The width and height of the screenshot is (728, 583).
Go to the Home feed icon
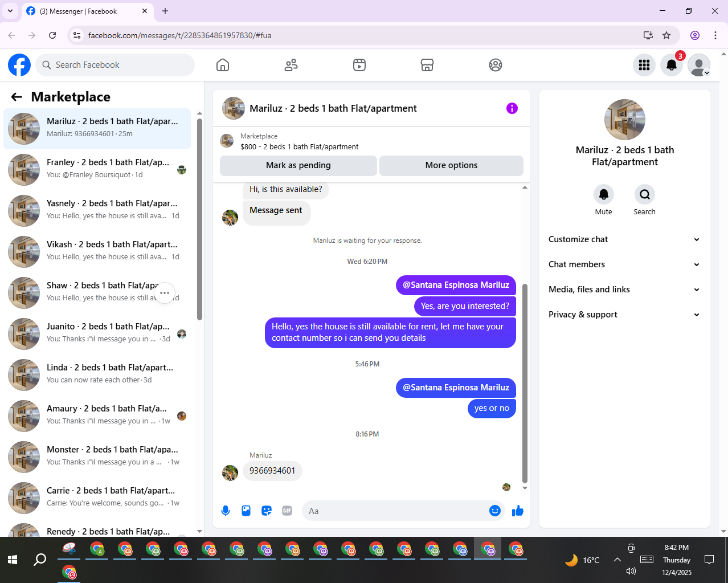tap(223, 65)
